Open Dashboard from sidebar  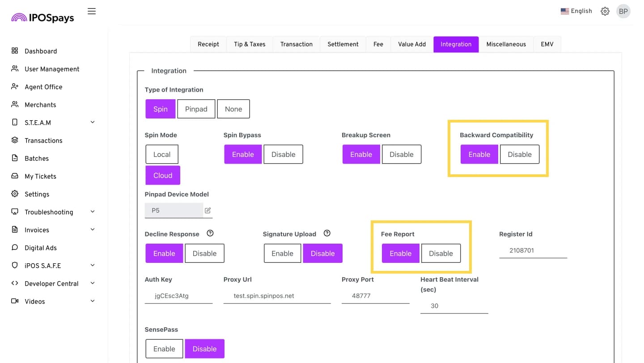pos(41,51)
